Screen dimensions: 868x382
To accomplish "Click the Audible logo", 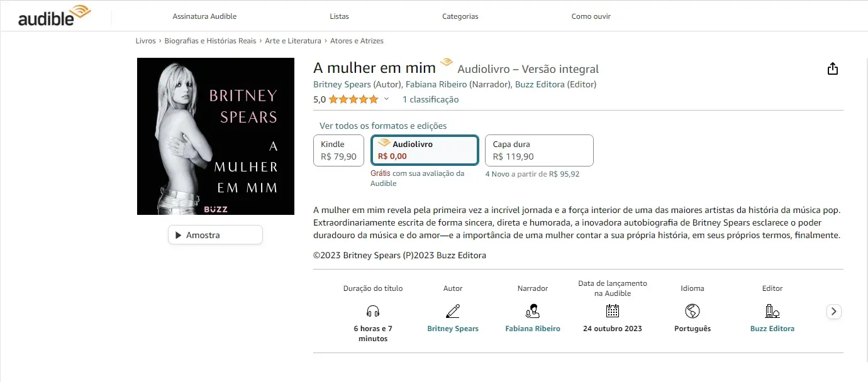I will click(53, 16).
